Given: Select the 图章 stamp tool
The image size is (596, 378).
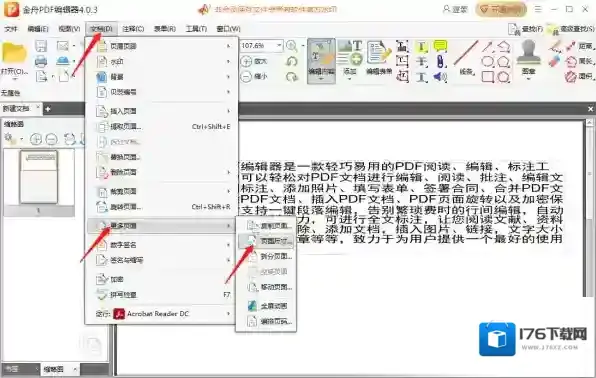Looking at the screenshot, I should click(x=528, y=57).
